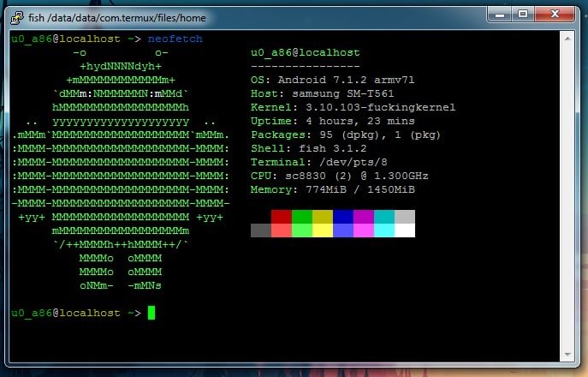Image resolution: width=588 pixels, height=377 pixels.
Task: Click the dark magenta color block
Action: click(x=364, y=217)
